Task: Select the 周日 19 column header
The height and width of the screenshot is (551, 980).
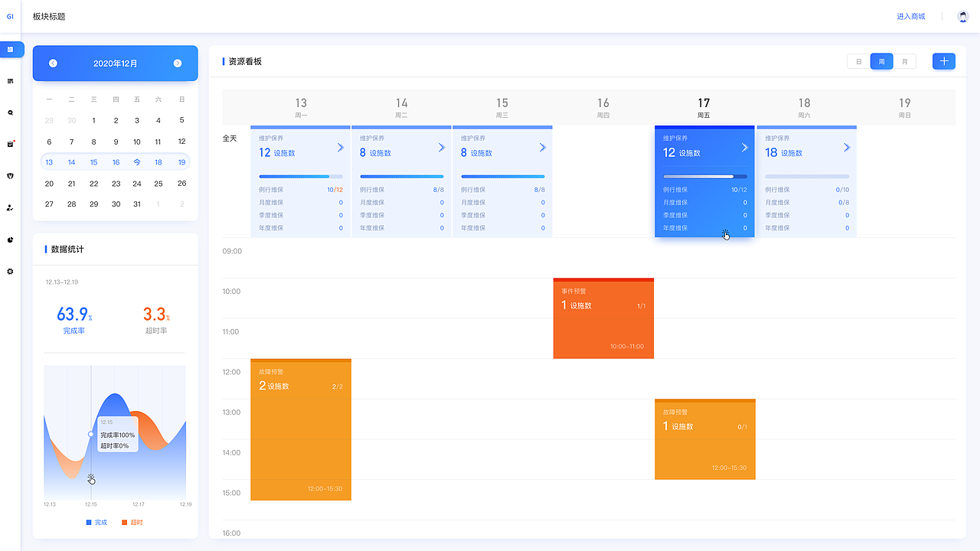Action: click(x=905, y=107)
